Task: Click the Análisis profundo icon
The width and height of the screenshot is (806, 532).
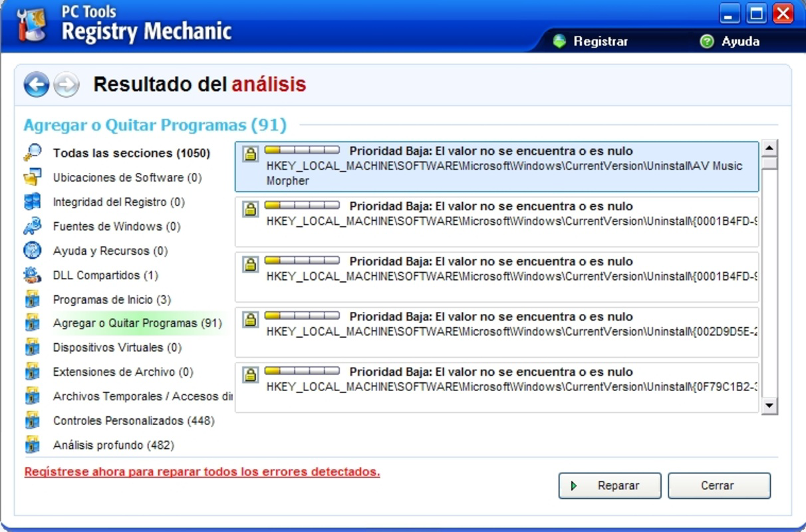Action: pos(32,445)
